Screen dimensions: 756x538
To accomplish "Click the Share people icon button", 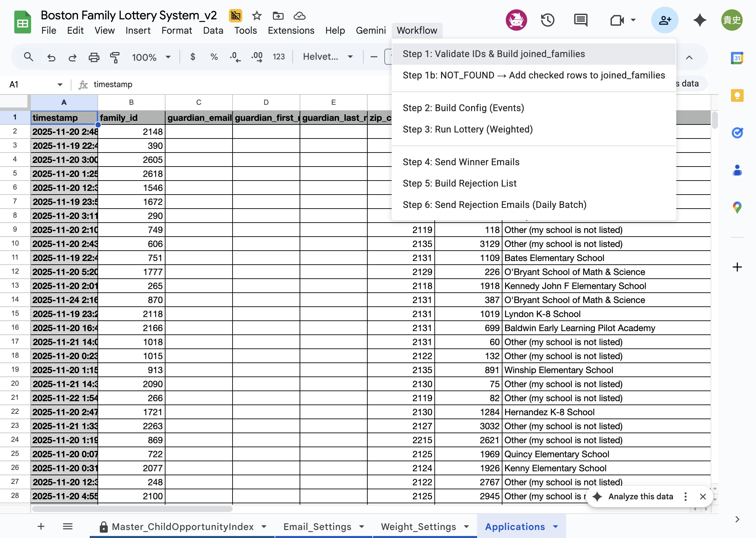I will [665, 20].
